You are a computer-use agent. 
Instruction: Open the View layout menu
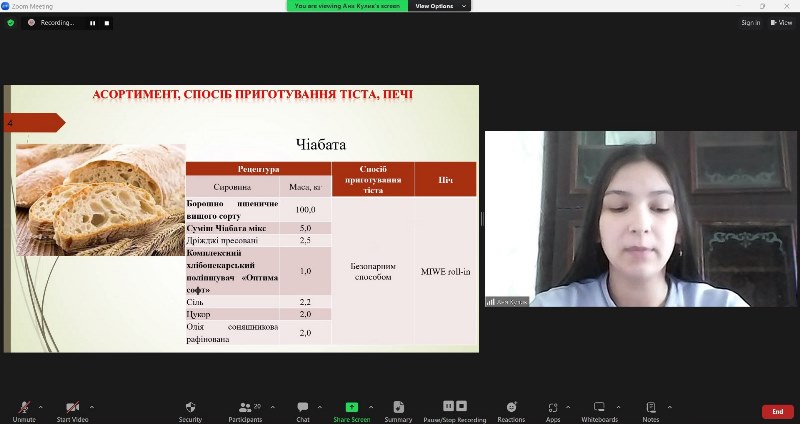point(782,23)
